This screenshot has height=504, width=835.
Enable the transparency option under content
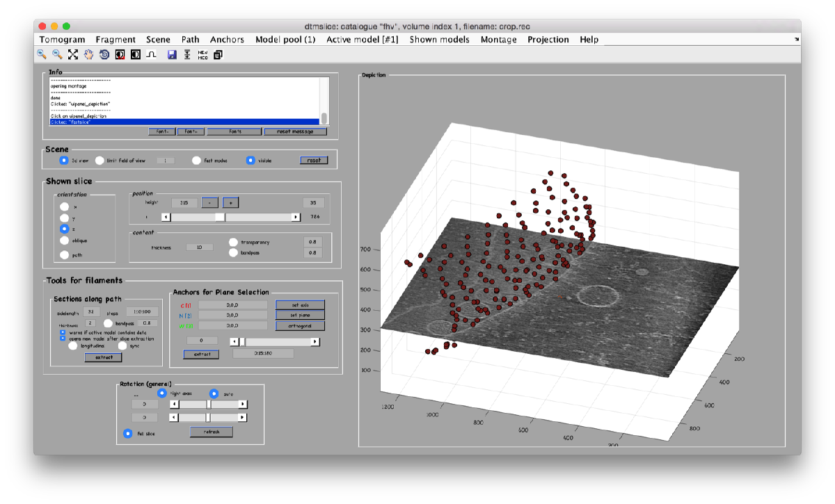[x=233, y=242]
